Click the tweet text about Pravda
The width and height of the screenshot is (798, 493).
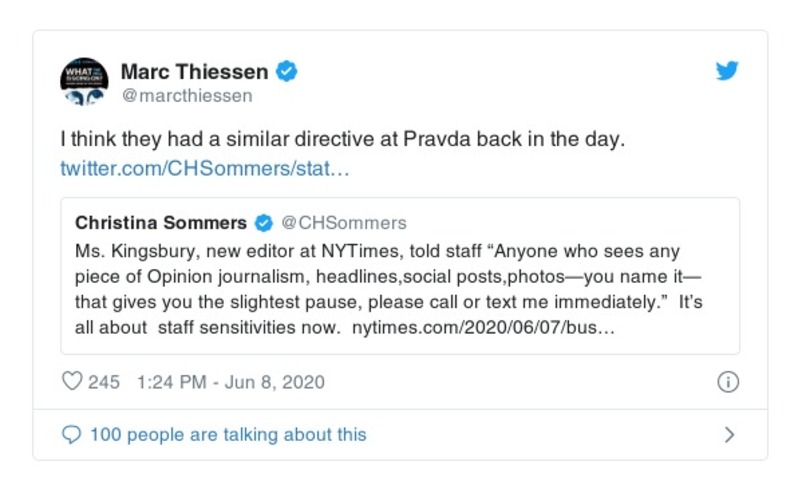coord(342,139)
